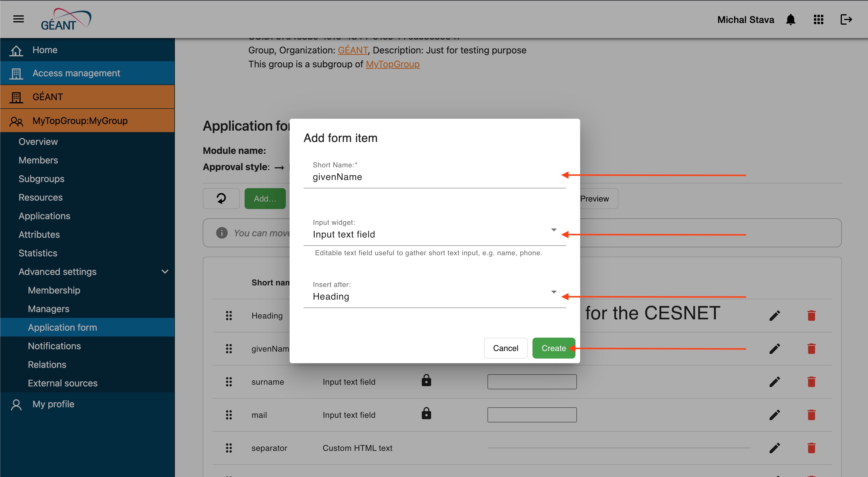
Task: Grab the drag handle of Heading row
Action: click(229, 316)
